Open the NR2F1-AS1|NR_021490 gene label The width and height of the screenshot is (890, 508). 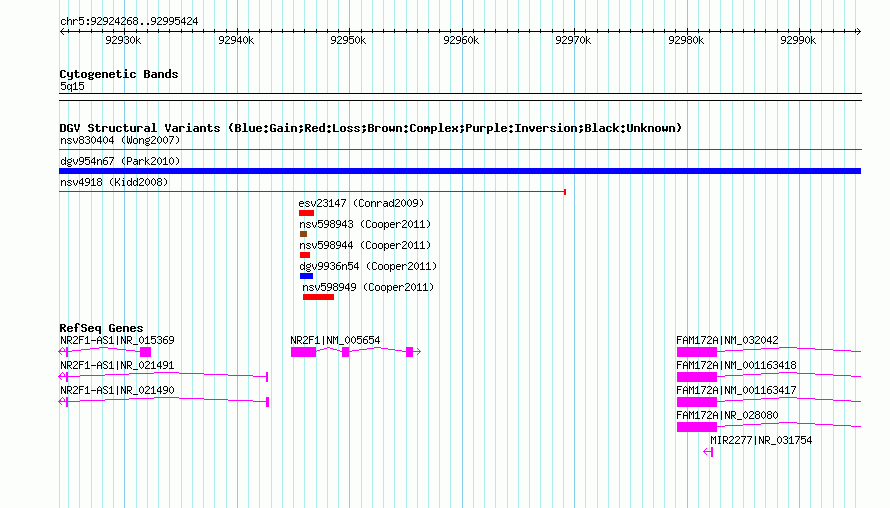click(117, 391)
